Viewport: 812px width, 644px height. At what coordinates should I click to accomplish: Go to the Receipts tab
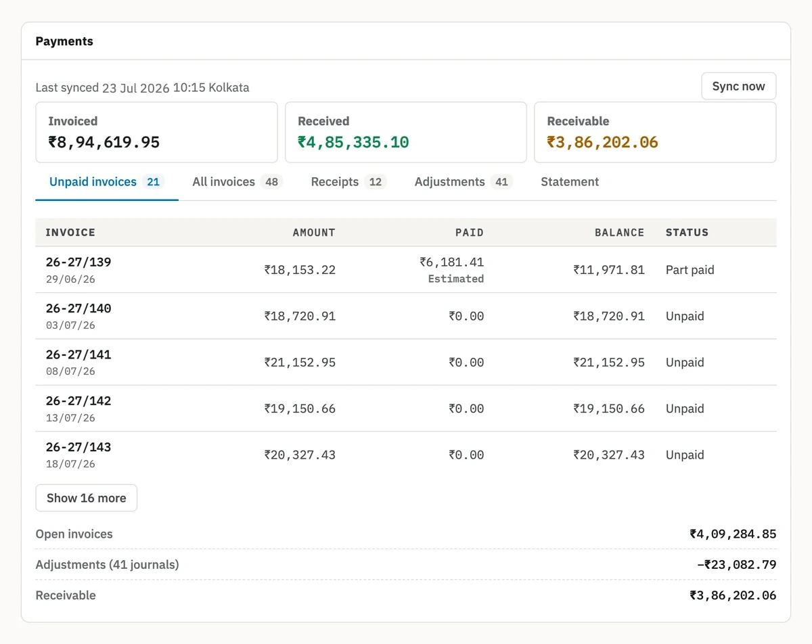348,182
